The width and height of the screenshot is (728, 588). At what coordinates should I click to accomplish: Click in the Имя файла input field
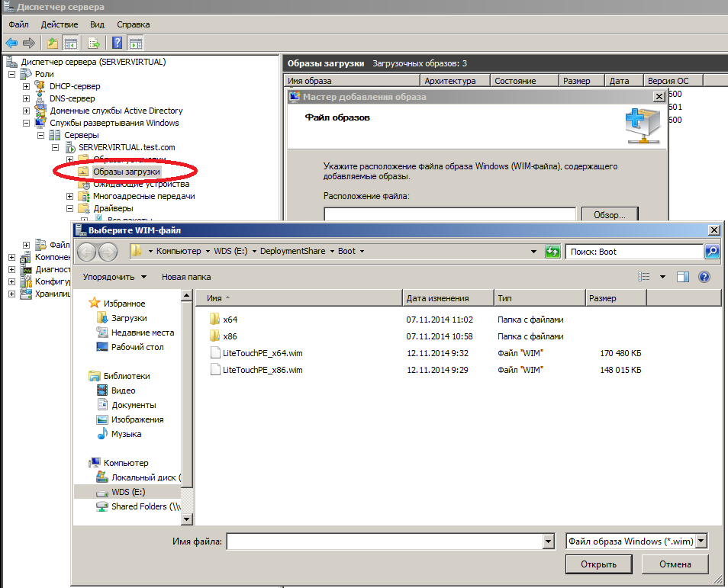pyautogui.click(x=385, y=541)
